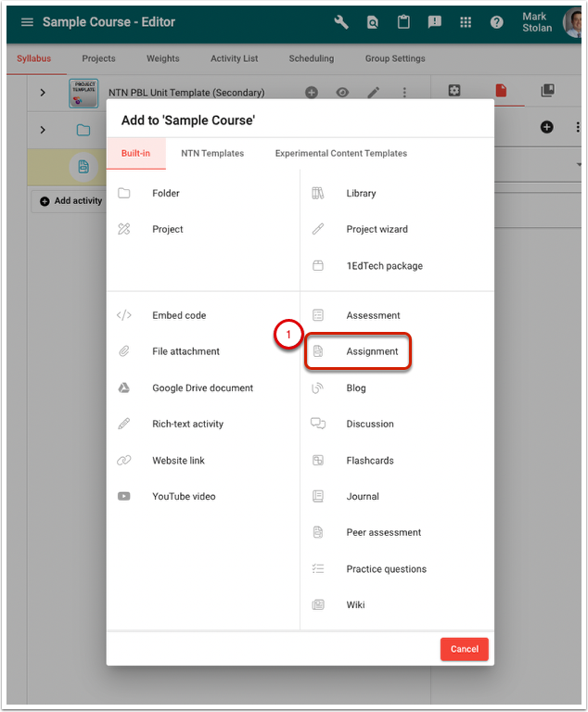This screenshot has width=588, height=712.
Task: Open the clipboard icon in header
Action: (403, 22)
